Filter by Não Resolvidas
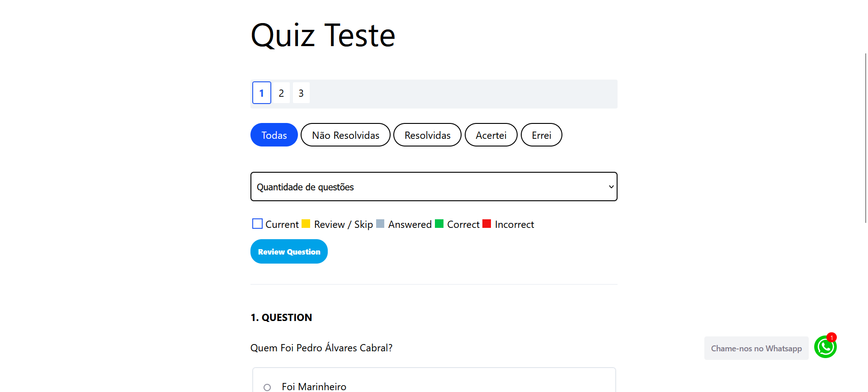The height and width of the screenshot is (392, 868). click(345, 135)
